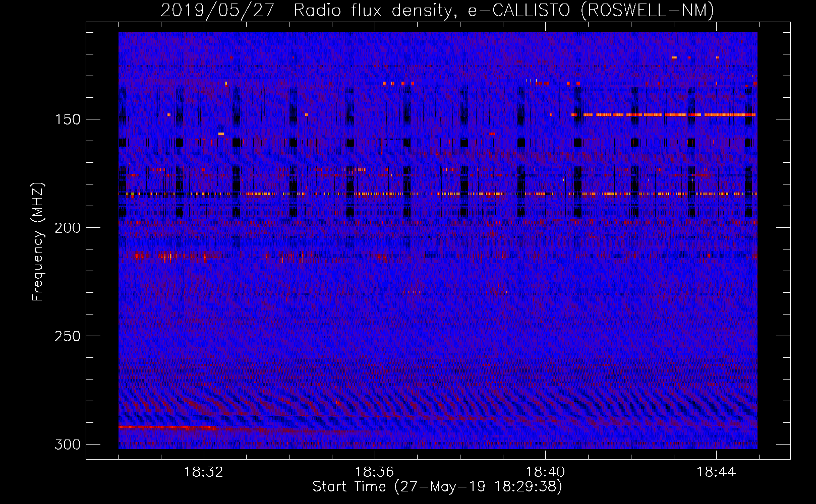Click the frequency tick label 300
This screenshot has height=504, width=816.
[68, 445]
